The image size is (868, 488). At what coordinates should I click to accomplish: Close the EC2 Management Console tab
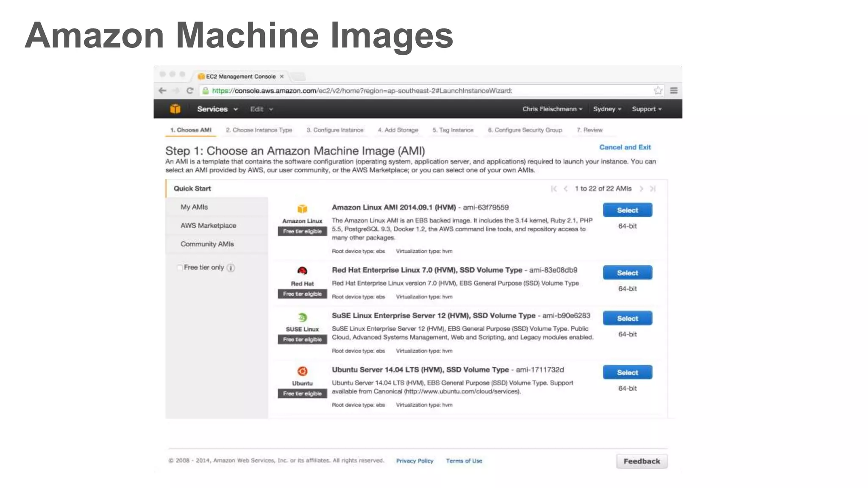[x=281, y=77]
